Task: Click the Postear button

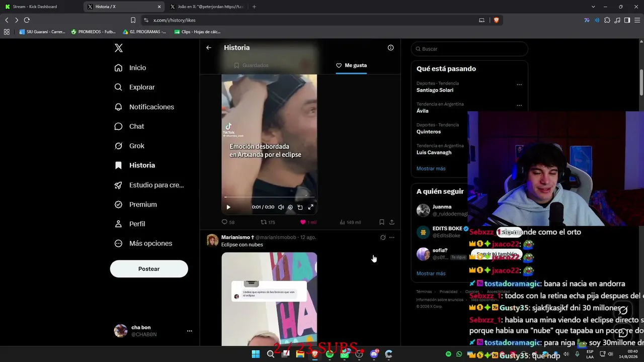Action: 149,269
